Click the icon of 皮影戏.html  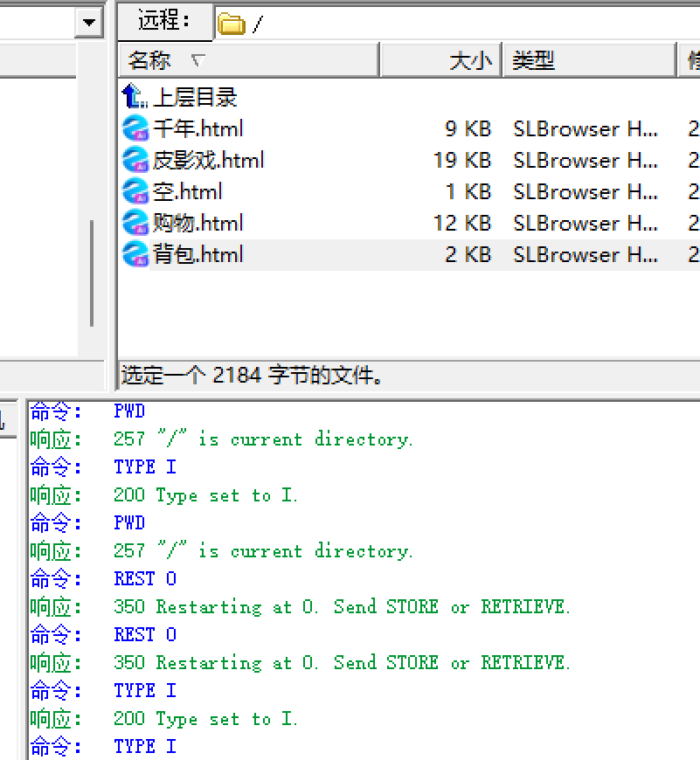click(135, 160)
